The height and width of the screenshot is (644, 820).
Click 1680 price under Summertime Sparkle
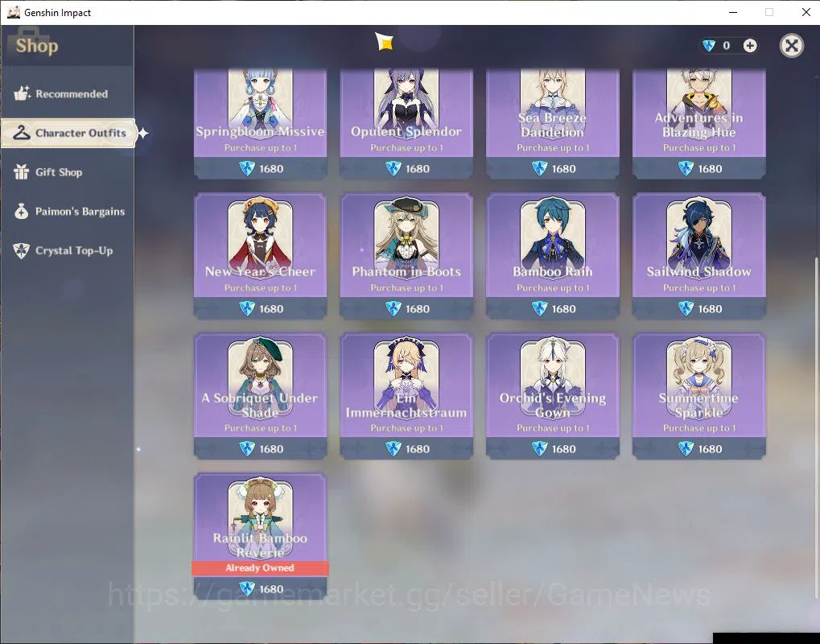coord(699,449)
